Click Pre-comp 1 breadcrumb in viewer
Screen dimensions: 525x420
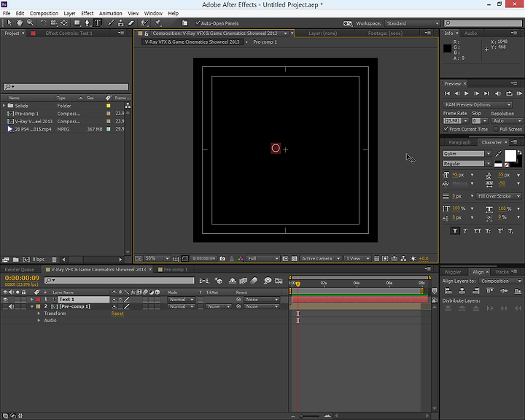coord(265,42)
